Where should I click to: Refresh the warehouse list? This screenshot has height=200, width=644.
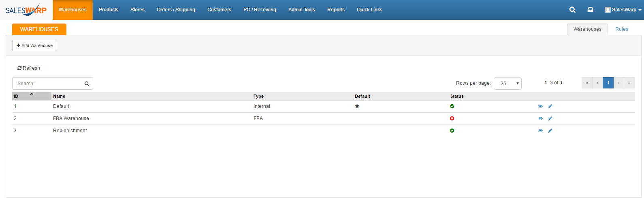[28, 68]
